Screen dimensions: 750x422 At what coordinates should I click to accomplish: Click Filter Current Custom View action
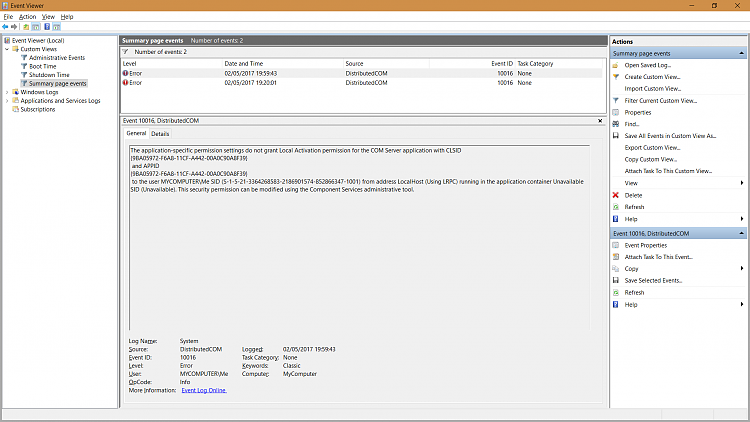(x=660, y=101)
